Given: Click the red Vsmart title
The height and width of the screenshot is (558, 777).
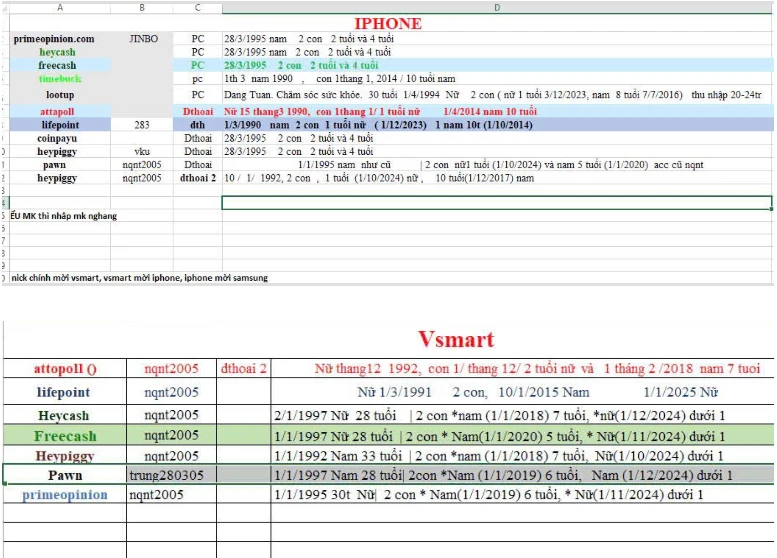Looking at the screenshot, I should [x=456, y=339].
